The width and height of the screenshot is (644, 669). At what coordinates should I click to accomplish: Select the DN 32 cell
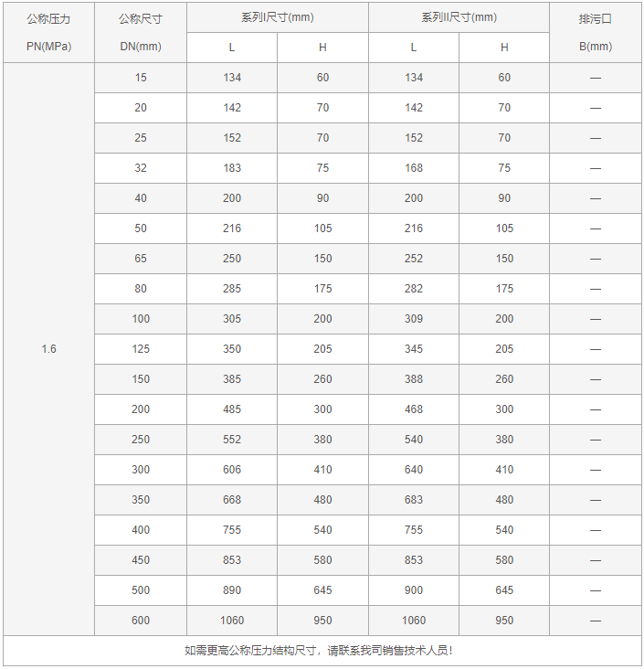141,168
